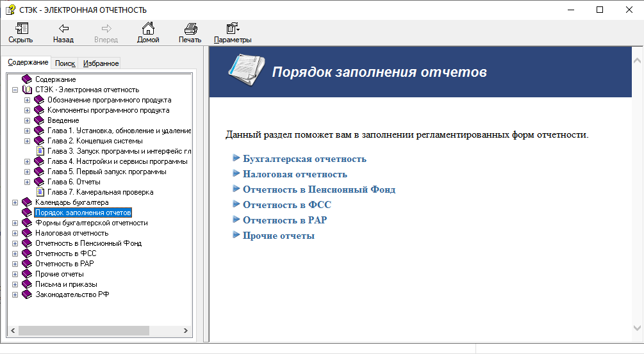Click the Печать printer icon
This screenshot has height=354, width=644.
pyautogui.click(x=190, y=28)
